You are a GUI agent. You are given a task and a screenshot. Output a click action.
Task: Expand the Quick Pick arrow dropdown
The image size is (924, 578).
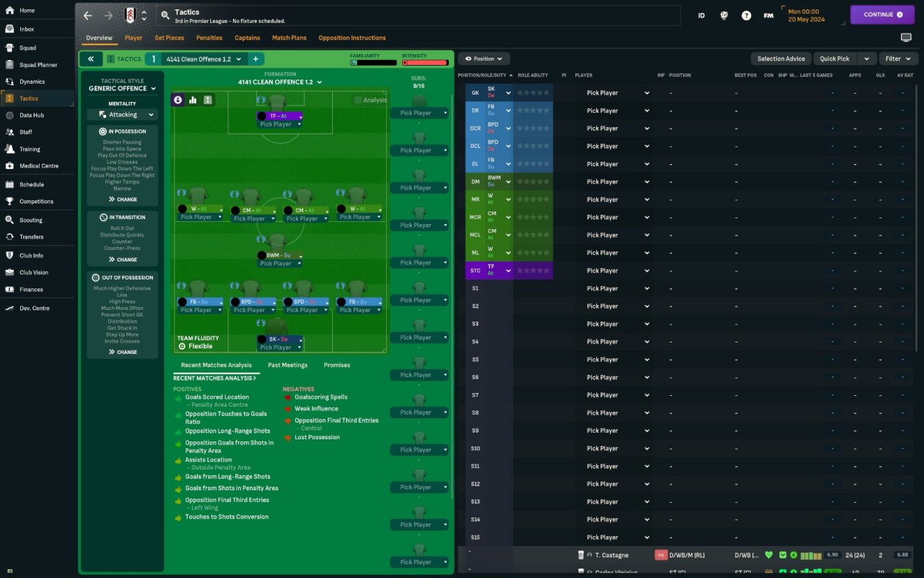pos(867,59)
